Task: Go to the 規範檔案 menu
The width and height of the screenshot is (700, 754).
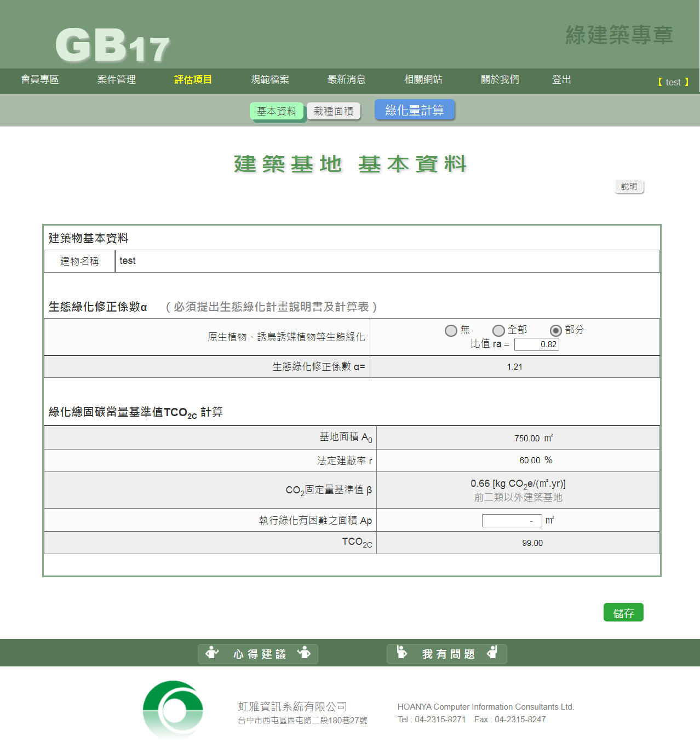Action: pos(269,80)
